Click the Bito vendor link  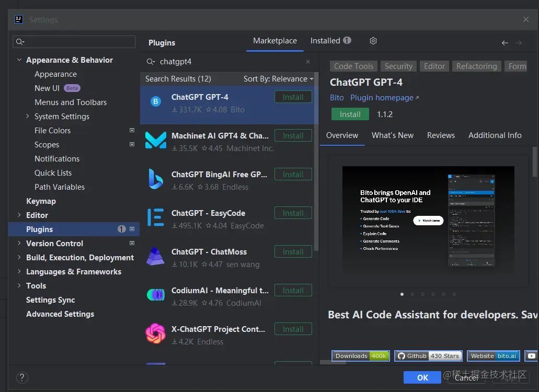click(337, 98)
